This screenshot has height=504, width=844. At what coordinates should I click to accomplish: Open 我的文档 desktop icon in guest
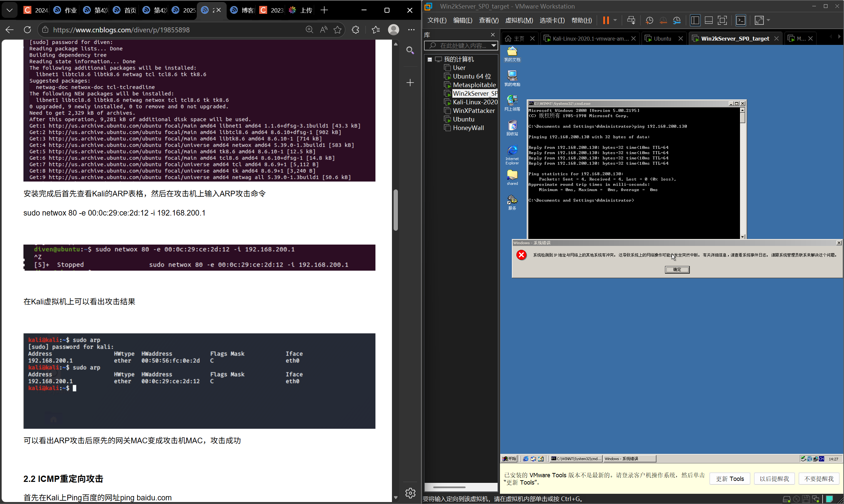512,54
